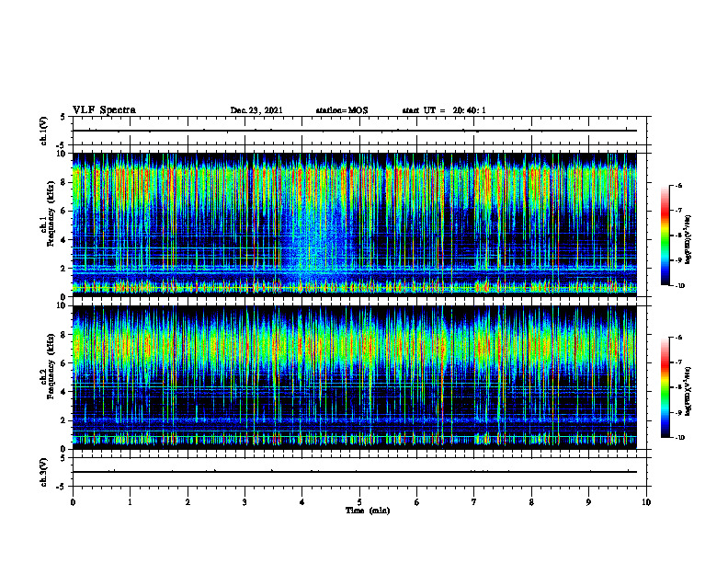Click time-axis tick label "2"
The image size is (728, 563).
[188, 502]
